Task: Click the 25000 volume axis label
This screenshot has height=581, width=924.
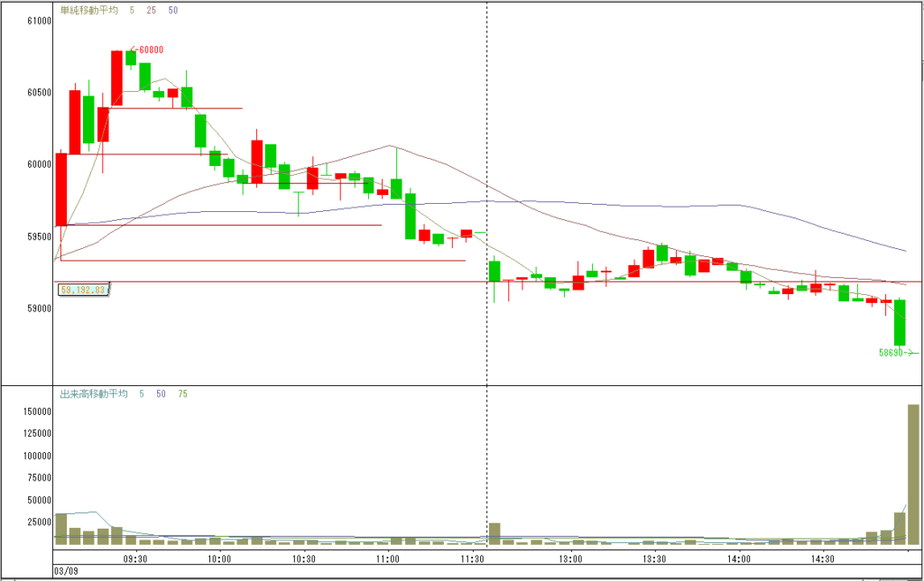Action: [x=40, y=521]
